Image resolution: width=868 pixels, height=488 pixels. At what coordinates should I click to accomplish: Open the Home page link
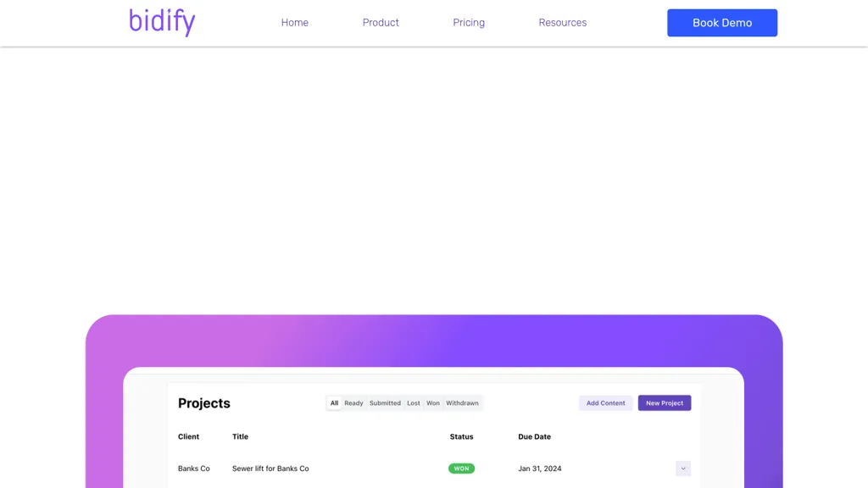coord(294,23)
